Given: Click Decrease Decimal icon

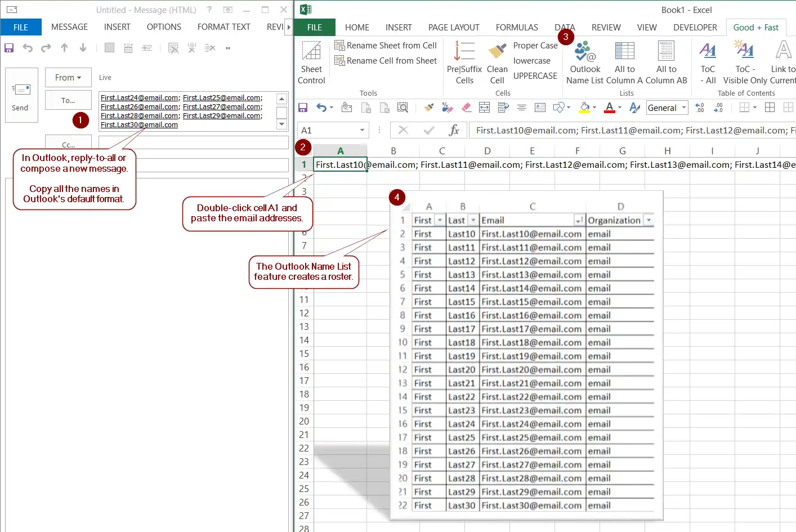Looking at the screenshot, I should tap(718, 108).
